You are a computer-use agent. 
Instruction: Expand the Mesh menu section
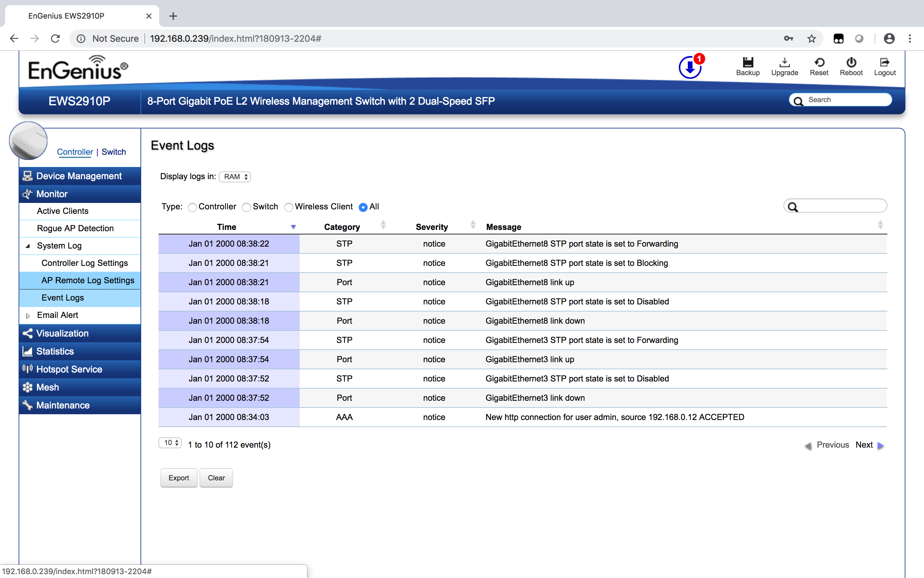point(80,387)
